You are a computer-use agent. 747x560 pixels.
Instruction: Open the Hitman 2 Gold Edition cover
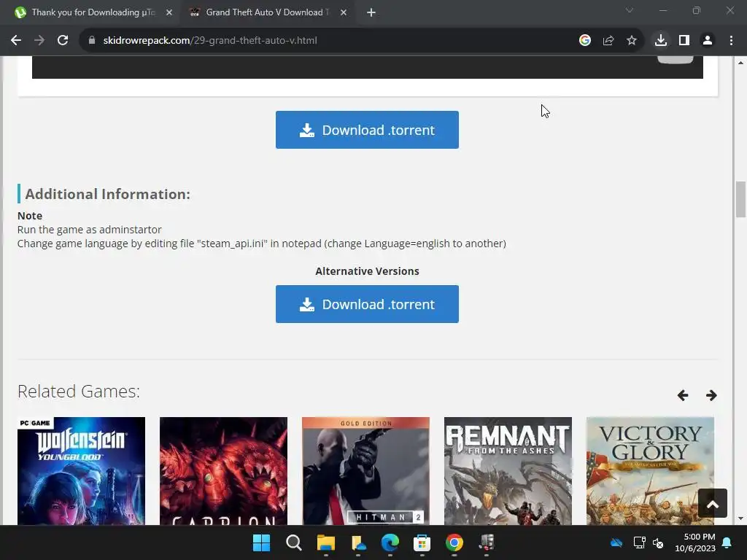pyautogui.click(x=366, y=471)
